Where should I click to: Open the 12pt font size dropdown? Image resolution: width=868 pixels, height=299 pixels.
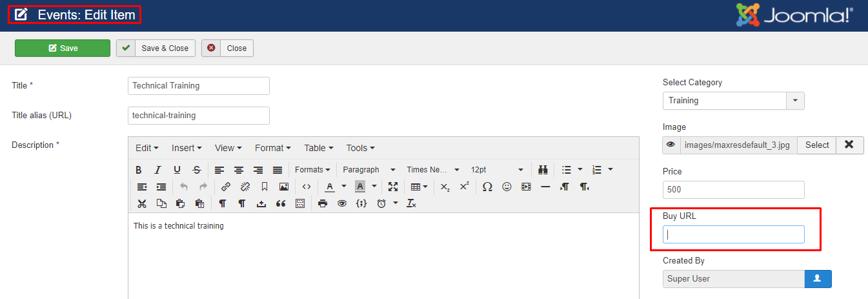pyautogui.click(x=497, y=170)
